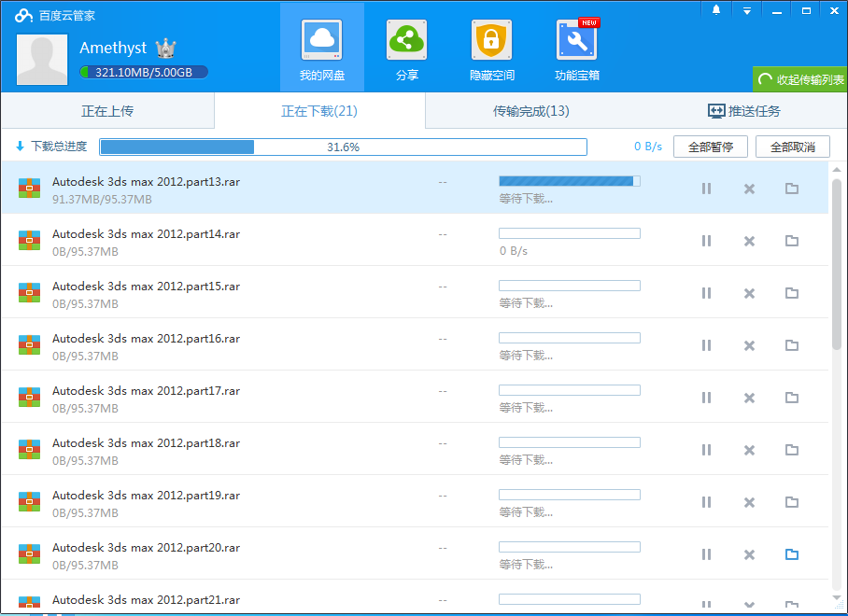The width and height of the screenshot is (848, 616).
Task: Open the 推送任务 tab
Action: pyautogui.click(x=743, y=111)
